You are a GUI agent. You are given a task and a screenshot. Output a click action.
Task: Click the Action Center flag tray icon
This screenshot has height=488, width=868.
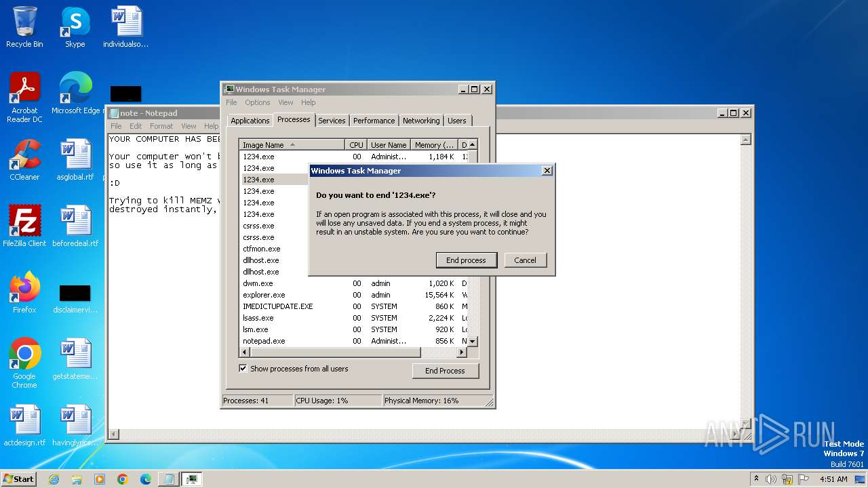coord(803,479)
